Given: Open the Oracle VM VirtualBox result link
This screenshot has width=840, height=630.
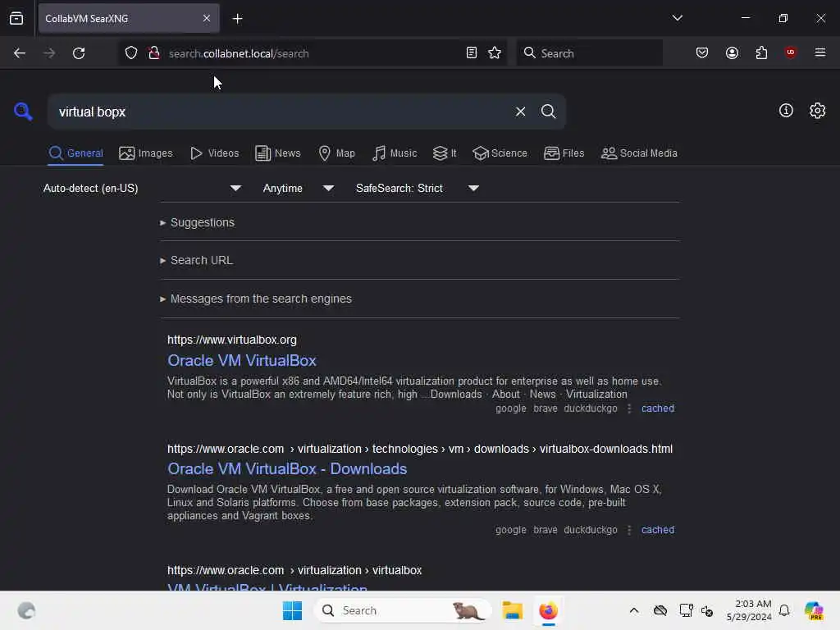Looking at the screenshot, I should (242, 361).
